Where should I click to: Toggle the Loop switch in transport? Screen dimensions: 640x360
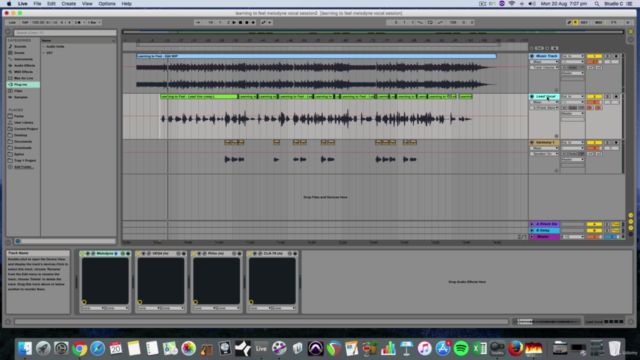click(x=430, y=22)
